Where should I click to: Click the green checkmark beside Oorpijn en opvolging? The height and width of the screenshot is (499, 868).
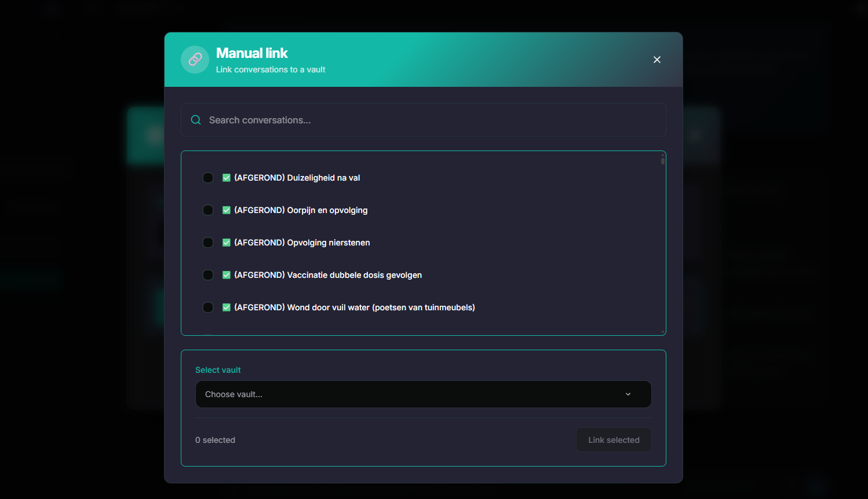tap(227, 210)
